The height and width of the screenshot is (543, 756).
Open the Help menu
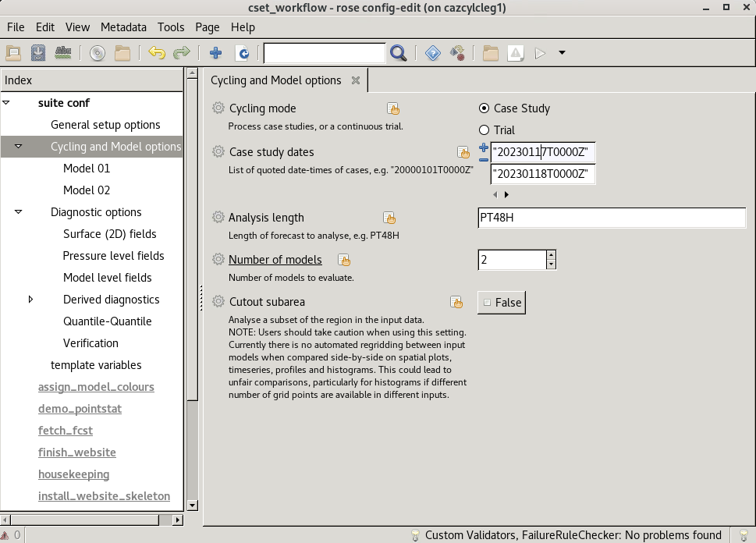[243, 27]
